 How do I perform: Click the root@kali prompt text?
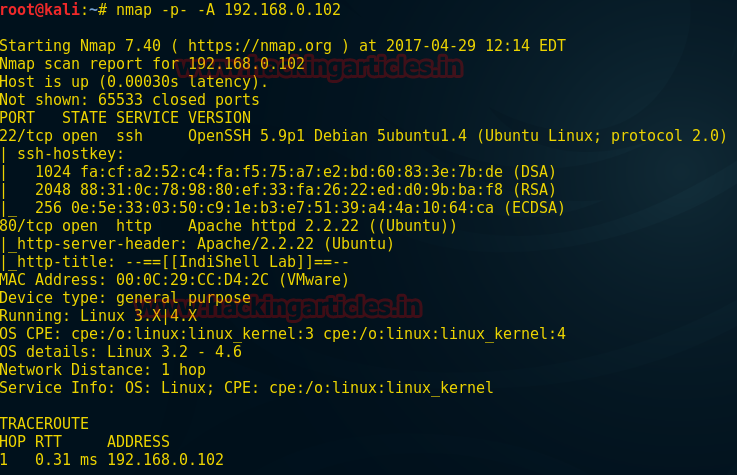(x=40, y=9)
